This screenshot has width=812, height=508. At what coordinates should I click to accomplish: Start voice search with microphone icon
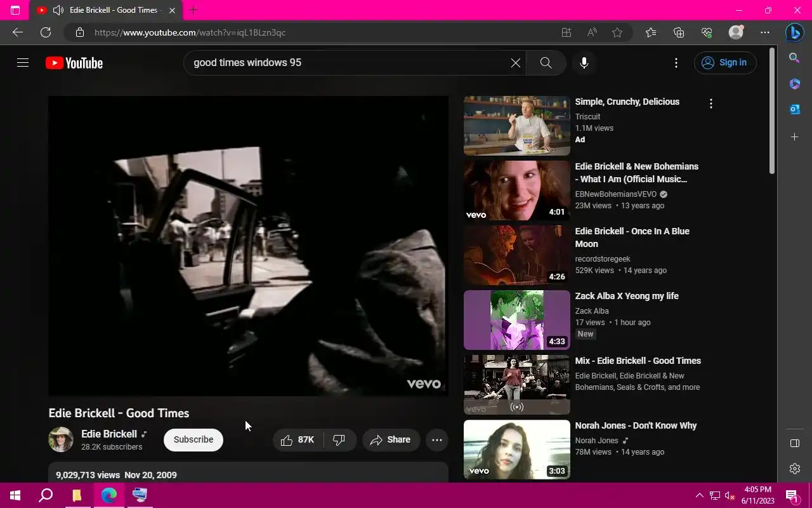584,63
